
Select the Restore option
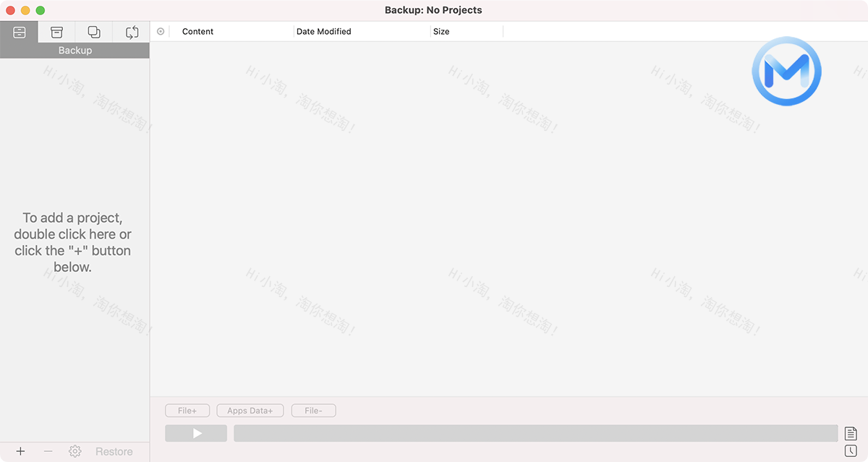click(x=114, y=451)
